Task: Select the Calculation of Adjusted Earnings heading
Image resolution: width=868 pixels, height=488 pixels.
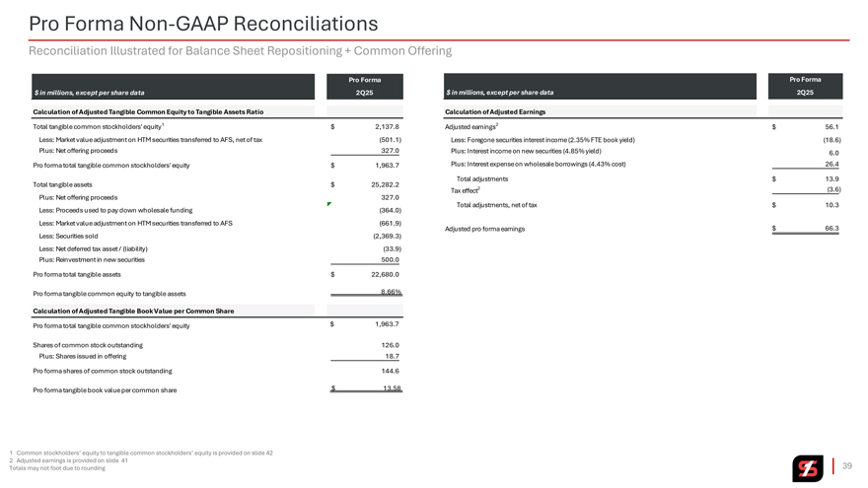Action: point(495,111)
